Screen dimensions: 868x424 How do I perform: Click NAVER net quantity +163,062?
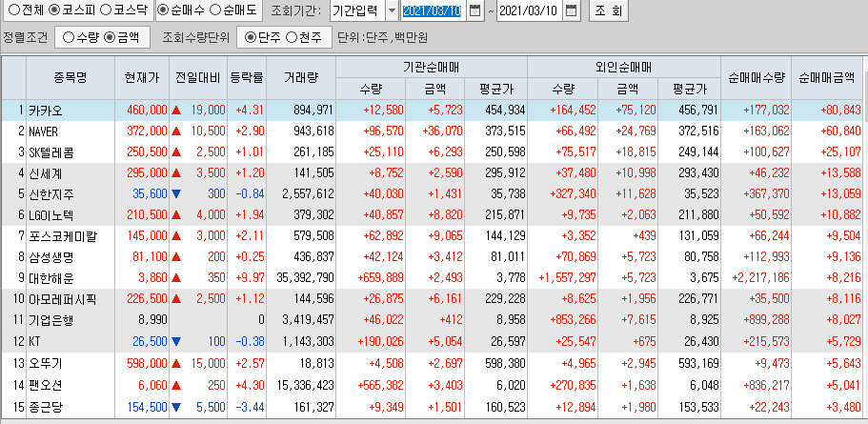click(x=767, y=131)
